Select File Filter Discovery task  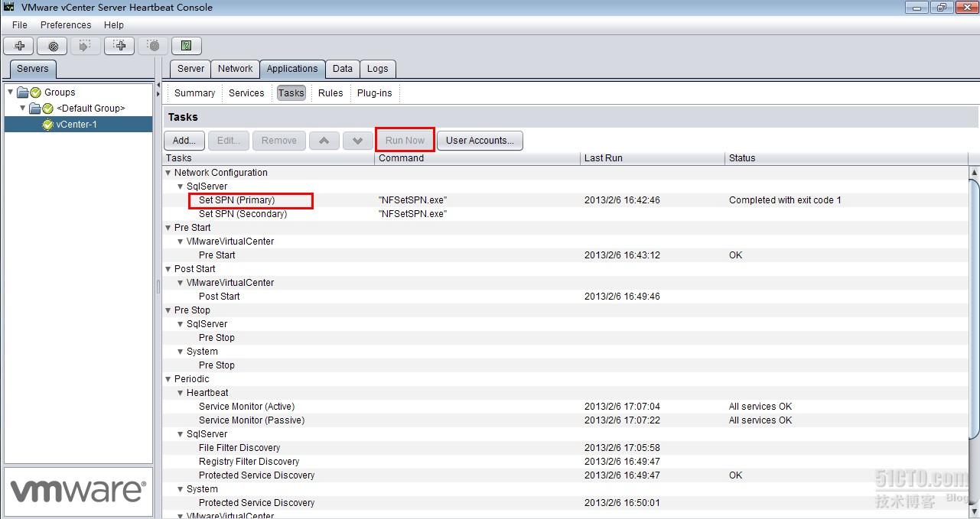pos(239,448)
